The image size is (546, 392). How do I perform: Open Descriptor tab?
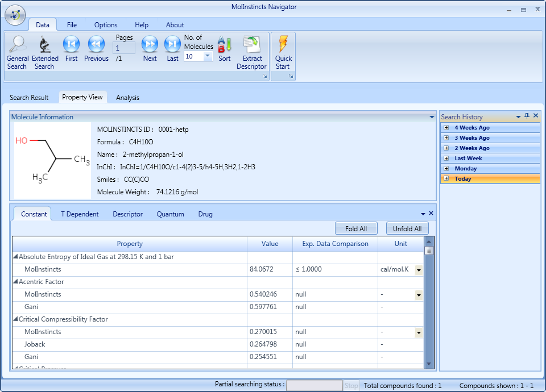click(128, 214)
